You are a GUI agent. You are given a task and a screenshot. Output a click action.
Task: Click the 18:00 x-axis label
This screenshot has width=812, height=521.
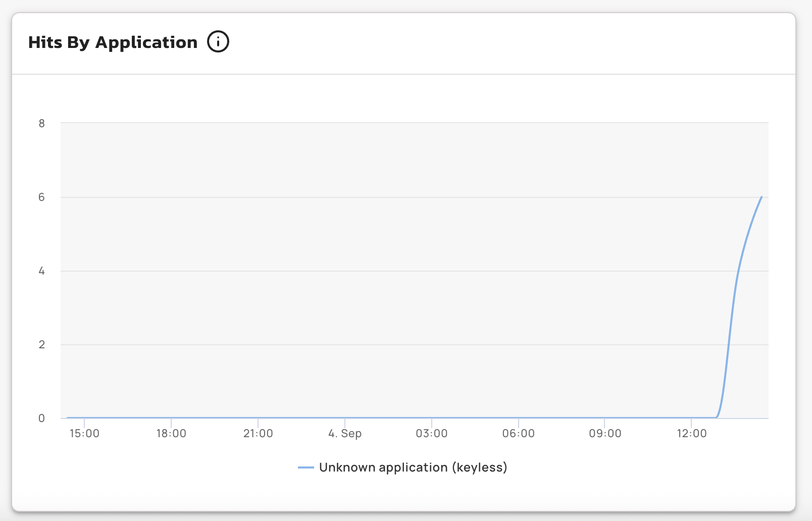pos(171,434)
